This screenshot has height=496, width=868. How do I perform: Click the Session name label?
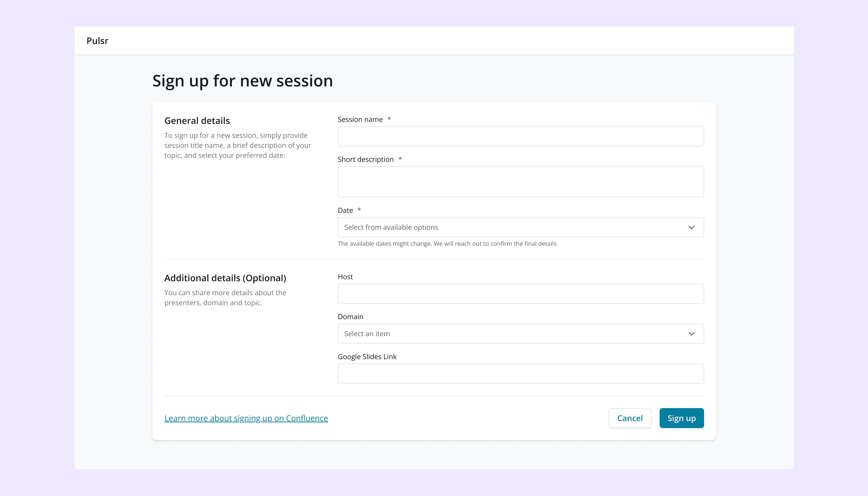pos(360,120)
